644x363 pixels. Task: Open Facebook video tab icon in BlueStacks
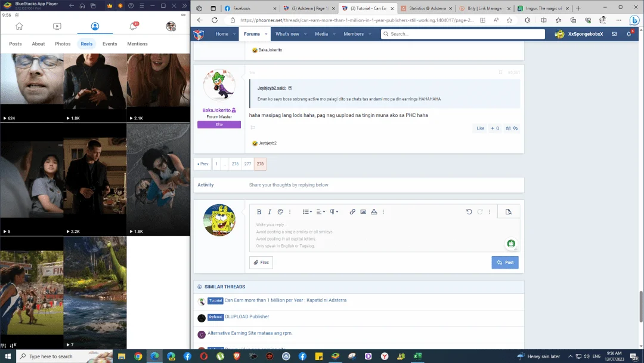[57, 26]
